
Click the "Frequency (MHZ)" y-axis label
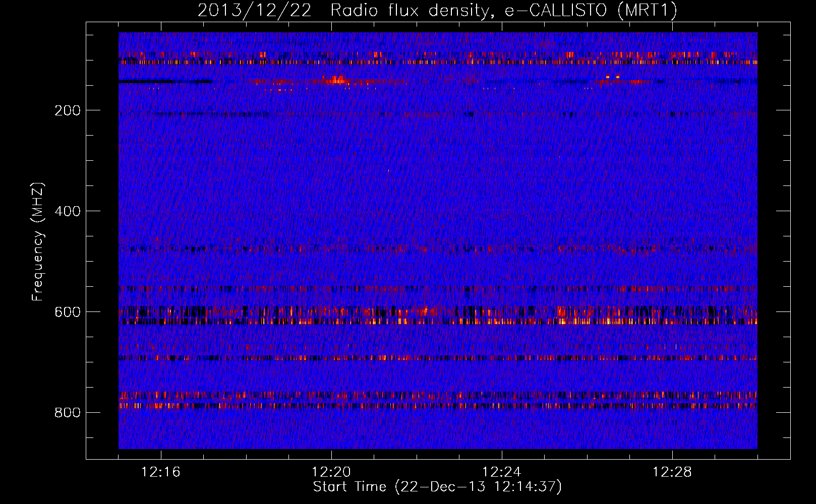[x=38, y=242]
